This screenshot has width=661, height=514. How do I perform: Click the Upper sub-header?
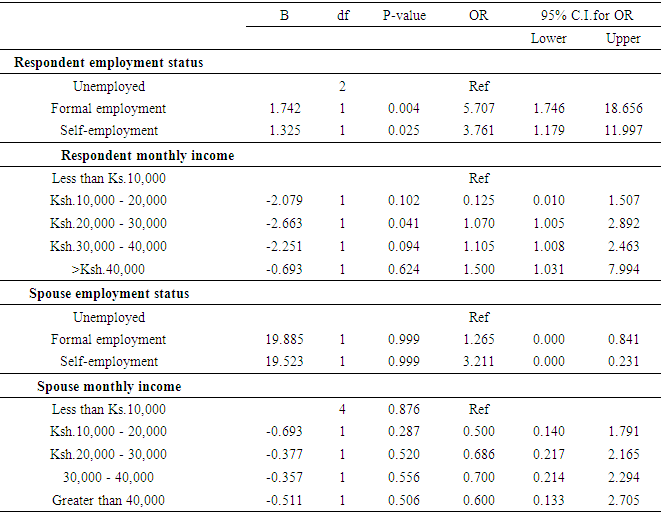tap(624, 39)
